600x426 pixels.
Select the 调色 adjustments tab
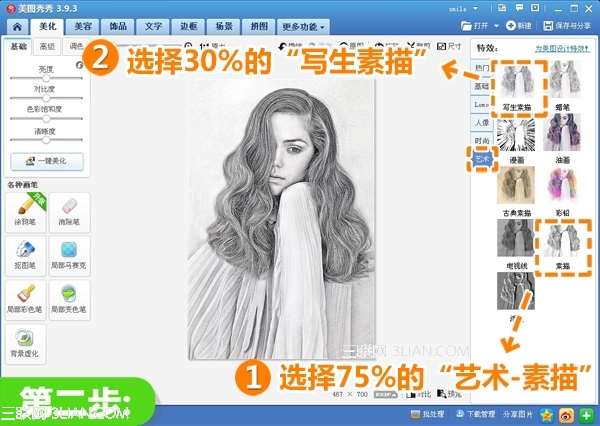point(76,46)
